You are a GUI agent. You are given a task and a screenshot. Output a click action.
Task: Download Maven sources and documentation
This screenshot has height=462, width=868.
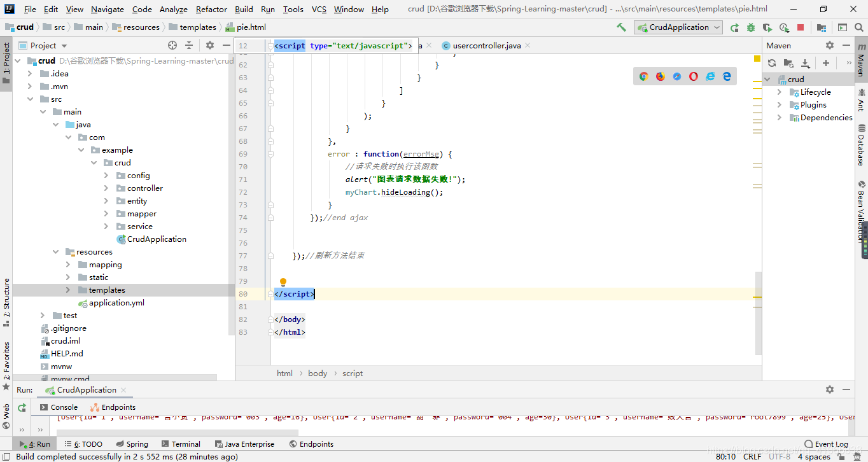pyautogui.click(x=805, y=63)
